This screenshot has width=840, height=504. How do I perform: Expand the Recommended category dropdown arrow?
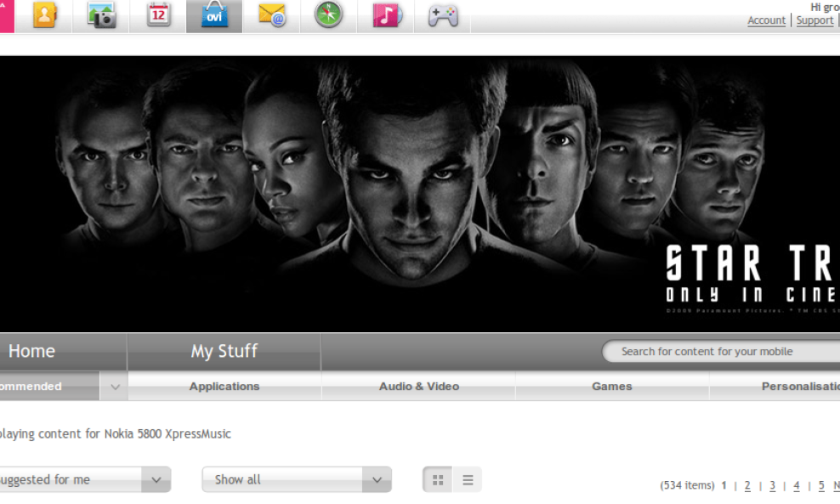114,387
